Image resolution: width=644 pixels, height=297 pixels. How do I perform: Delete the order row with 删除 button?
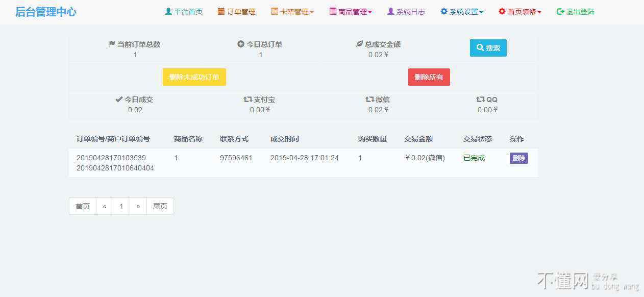(518, 158)
